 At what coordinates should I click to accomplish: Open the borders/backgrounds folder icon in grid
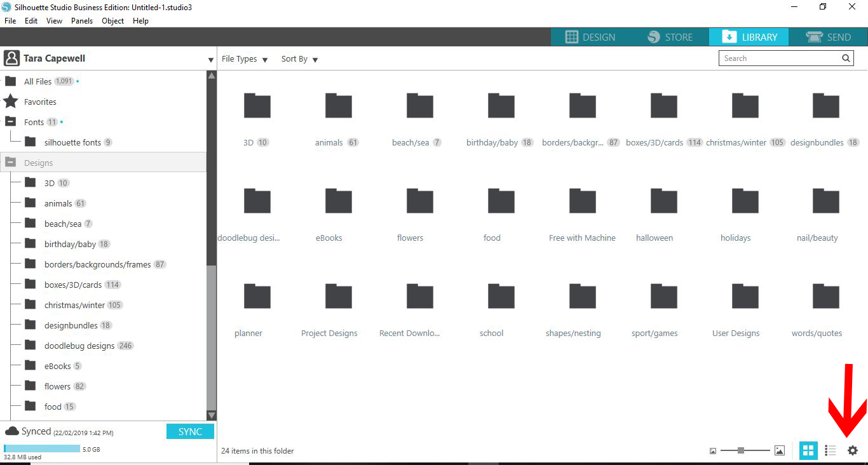coord(583,105)
